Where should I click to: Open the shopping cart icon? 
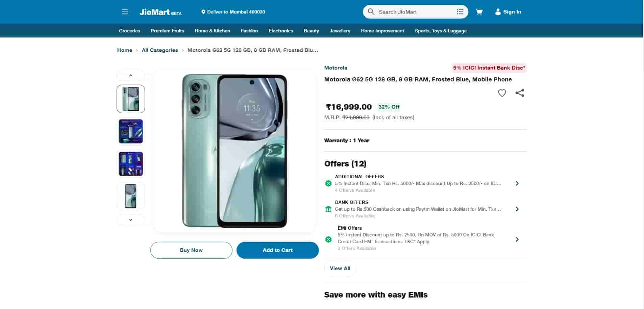tap(479, 12)
